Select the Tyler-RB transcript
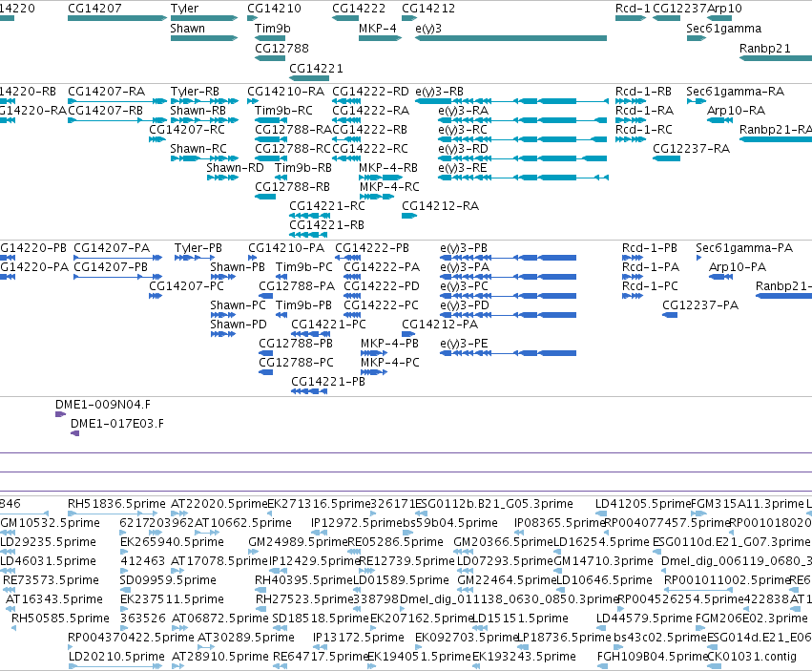812x671 pixels. [195, 92]
